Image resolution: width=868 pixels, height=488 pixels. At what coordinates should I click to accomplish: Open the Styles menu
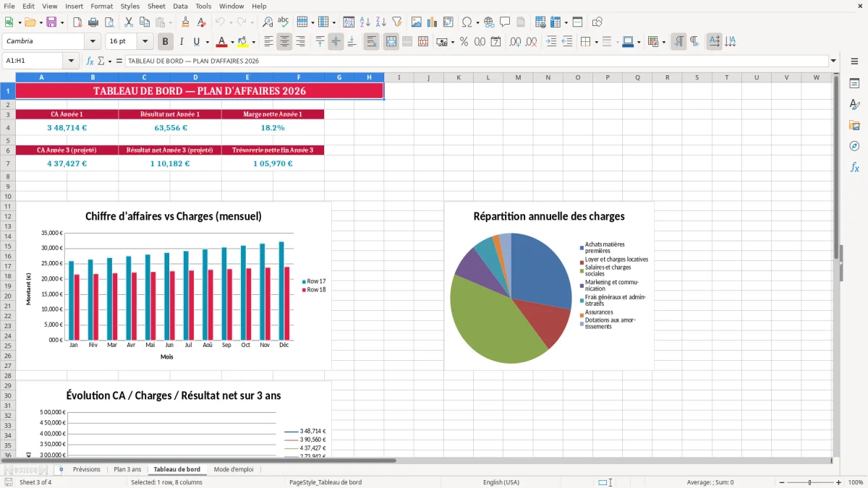click(x=130, y=6)
